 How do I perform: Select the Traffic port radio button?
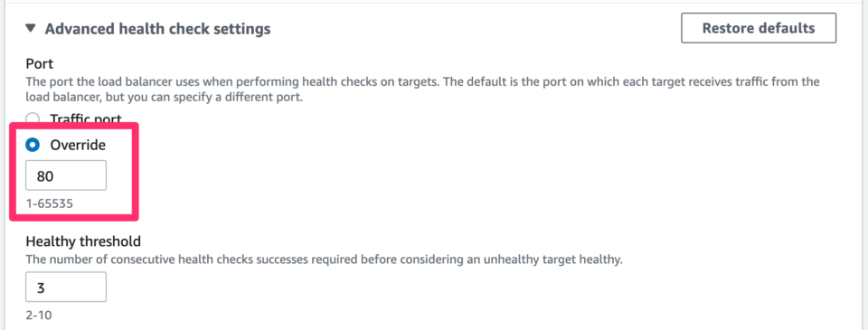point(33,118)
